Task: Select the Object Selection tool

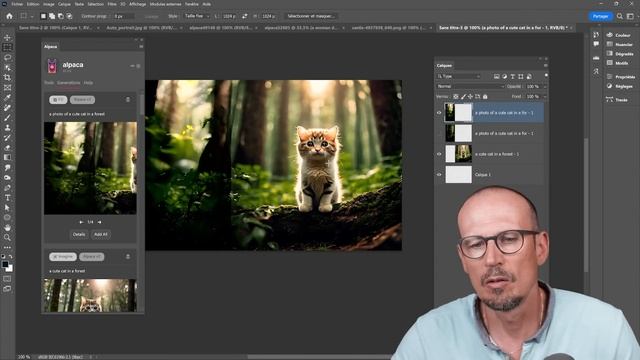Action: [7, 67]
